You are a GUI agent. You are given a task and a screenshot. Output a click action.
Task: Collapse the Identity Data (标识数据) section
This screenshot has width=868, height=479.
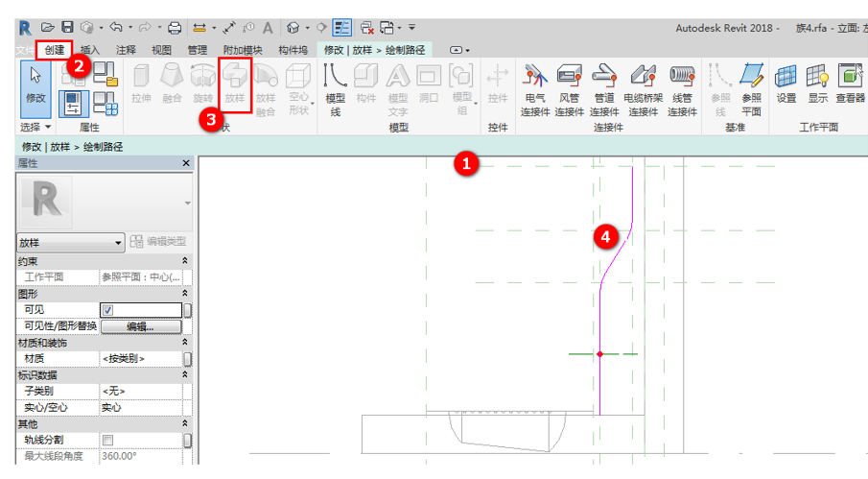(x=185, y=375)
